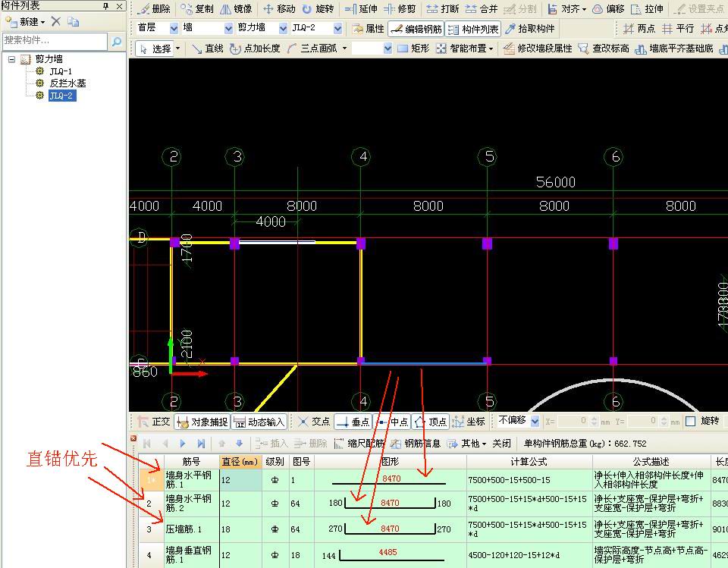Open the Properties (属性) panel
This screenshot has height=568, width=728.
[369, 29]
